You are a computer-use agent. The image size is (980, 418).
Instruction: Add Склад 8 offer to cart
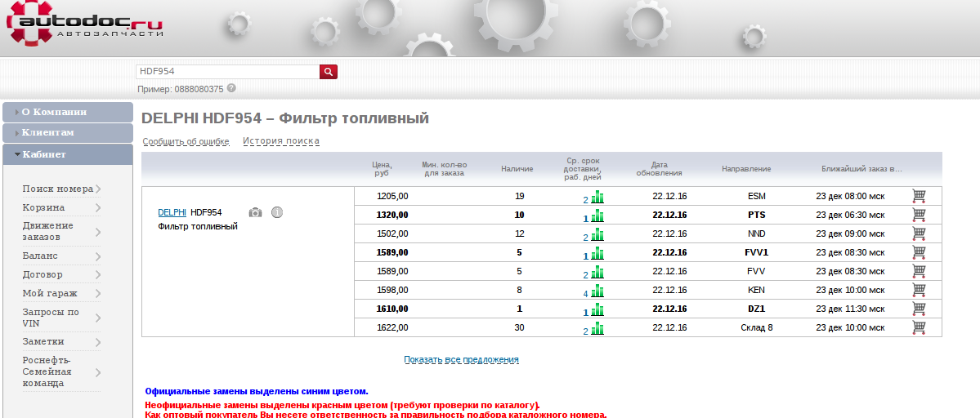pos(919,327)
